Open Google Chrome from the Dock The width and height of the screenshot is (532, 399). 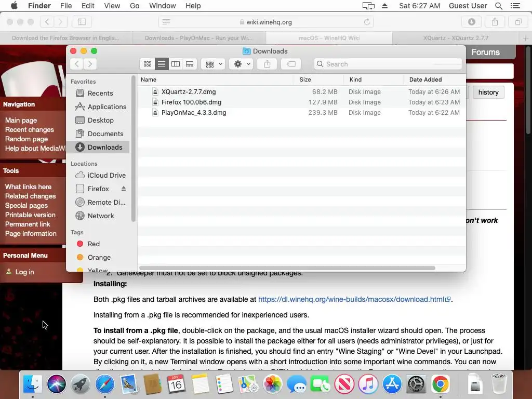click(440, 384)
